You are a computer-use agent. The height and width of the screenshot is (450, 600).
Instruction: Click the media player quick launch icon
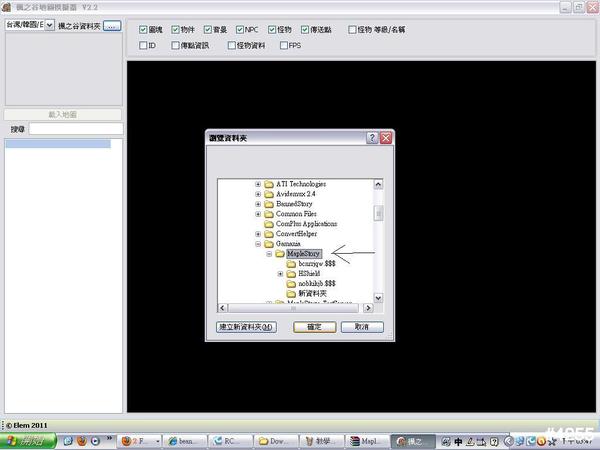point(95,441)
